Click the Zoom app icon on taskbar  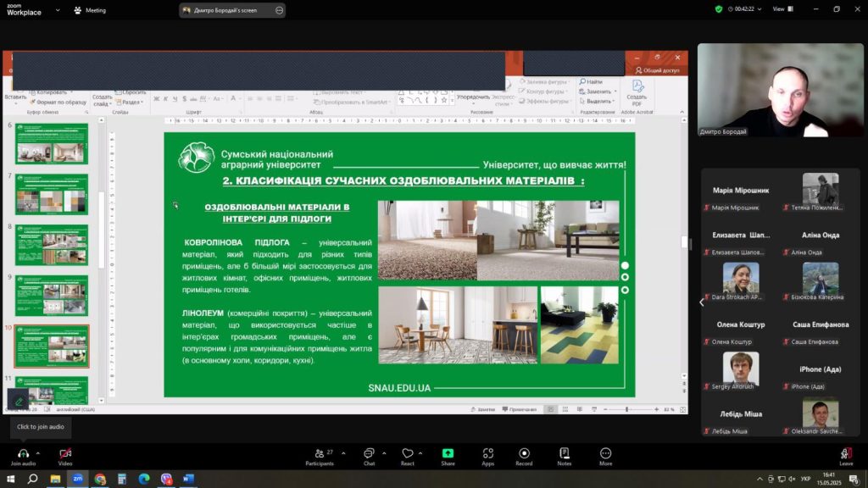[77, 479]
